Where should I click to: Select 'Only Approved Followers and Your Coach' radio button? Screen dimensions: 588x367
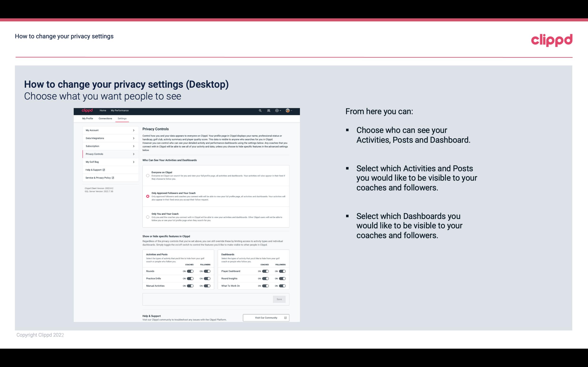[148, 196]
